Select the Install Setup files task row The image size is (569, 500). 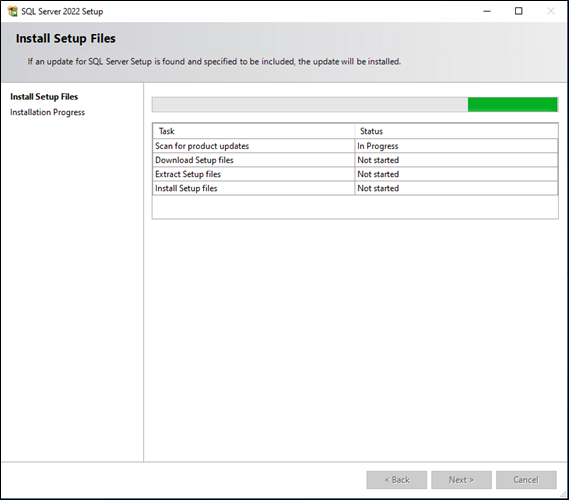pyautogui.click(x=355, y=188)
